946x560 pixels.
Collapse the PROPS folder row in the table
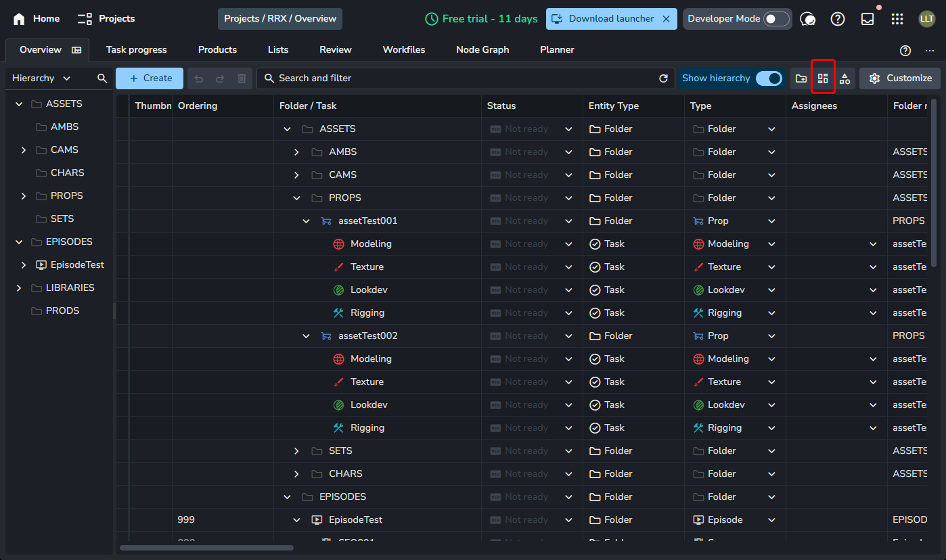tap(296, 198)
